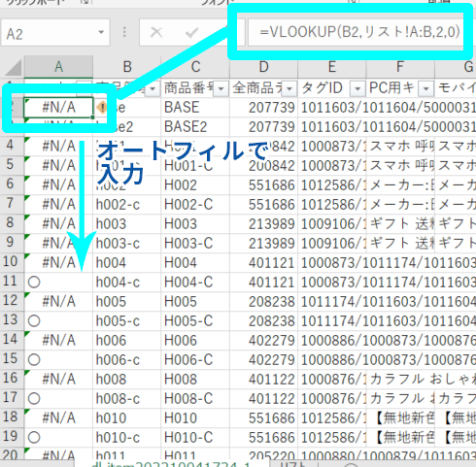Select the circle cell in row 17
Screen dimensions: 476x467
click(58, 399)
